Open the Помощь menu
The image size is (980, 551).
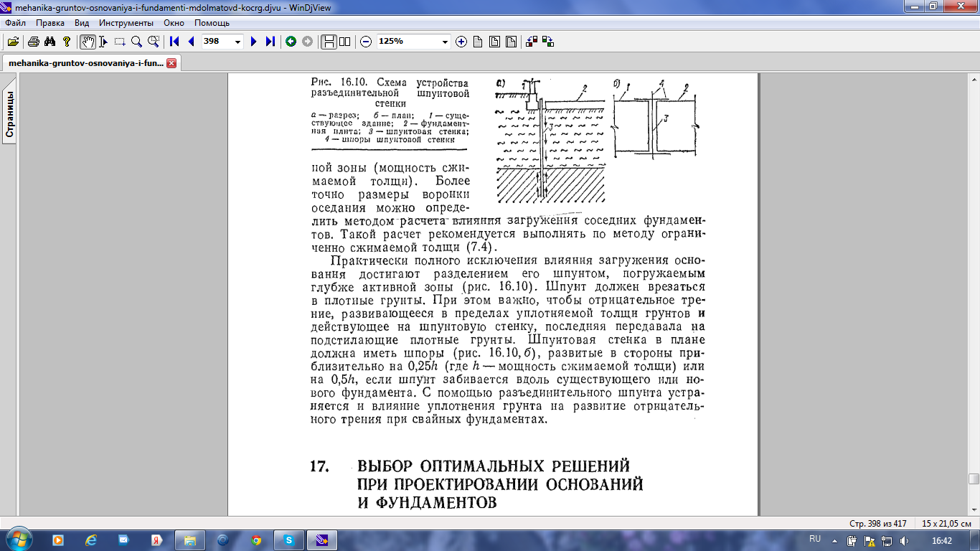click(212, 23)
